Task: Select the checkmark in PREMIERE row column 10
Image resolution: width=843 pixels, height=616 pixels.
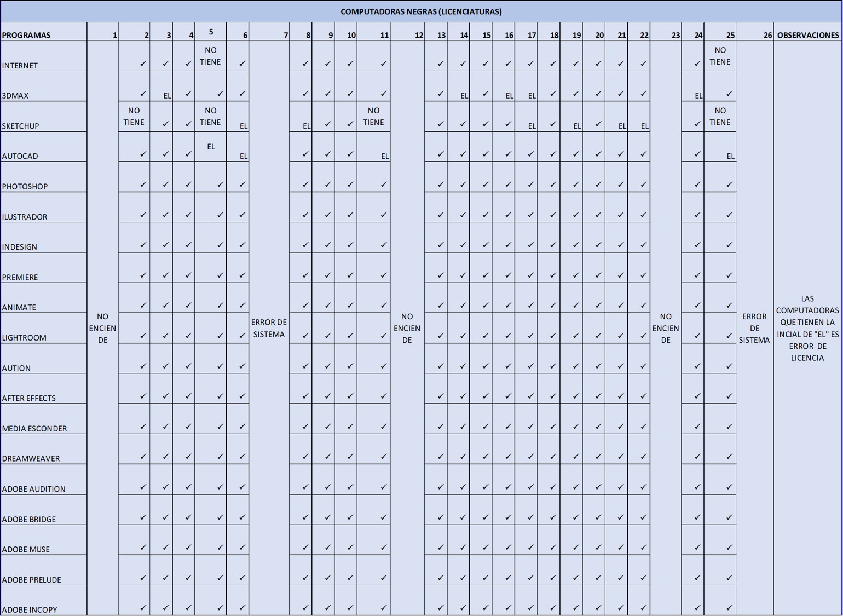Action: click(x=350, y=275)
